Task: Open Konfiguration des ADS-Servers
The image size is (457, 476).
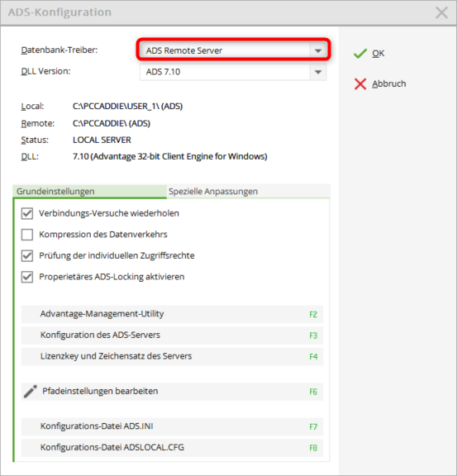Action: 172,336
